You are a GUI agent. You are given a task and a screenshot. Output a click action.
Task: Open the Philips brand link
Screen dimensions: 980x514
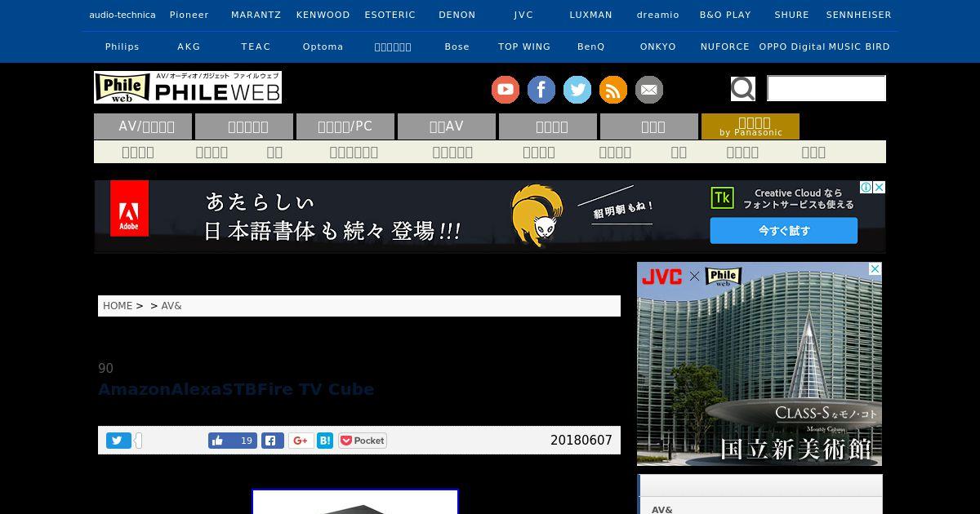[122, 47]
